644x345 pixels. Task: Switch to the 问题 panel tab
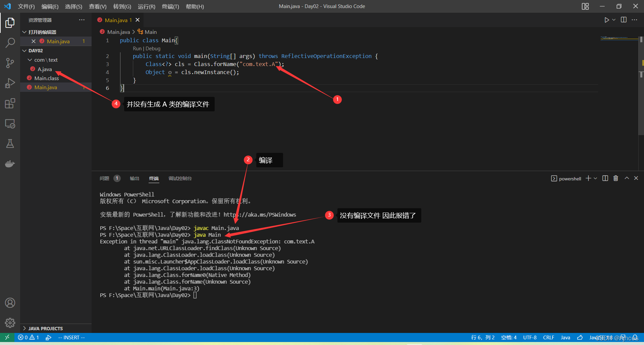(x=104, y=178)
